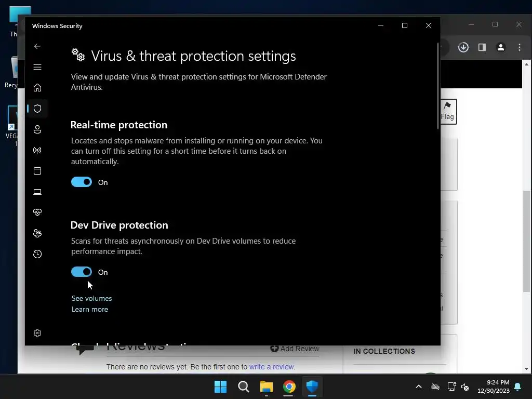Open the Home icon in the sidebar
This screenshot has height=399, width=532.
[37, 88]
